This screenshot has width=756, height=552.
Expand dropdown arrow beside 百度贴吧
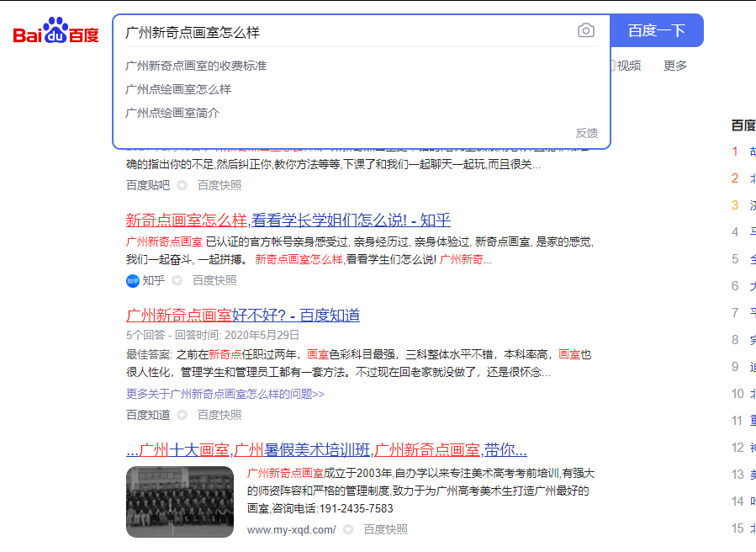(x=182, y=185)
